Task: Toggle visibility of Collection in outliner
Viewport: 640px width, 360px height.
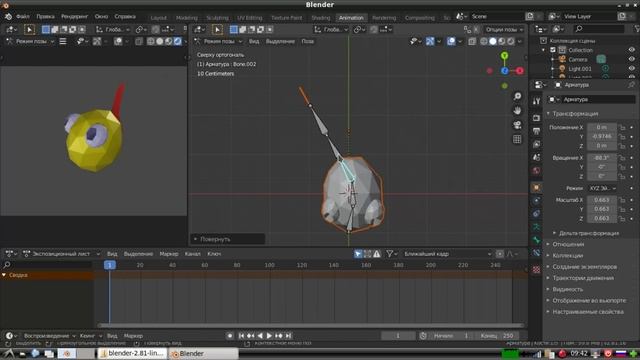Action: pos(631,50)
